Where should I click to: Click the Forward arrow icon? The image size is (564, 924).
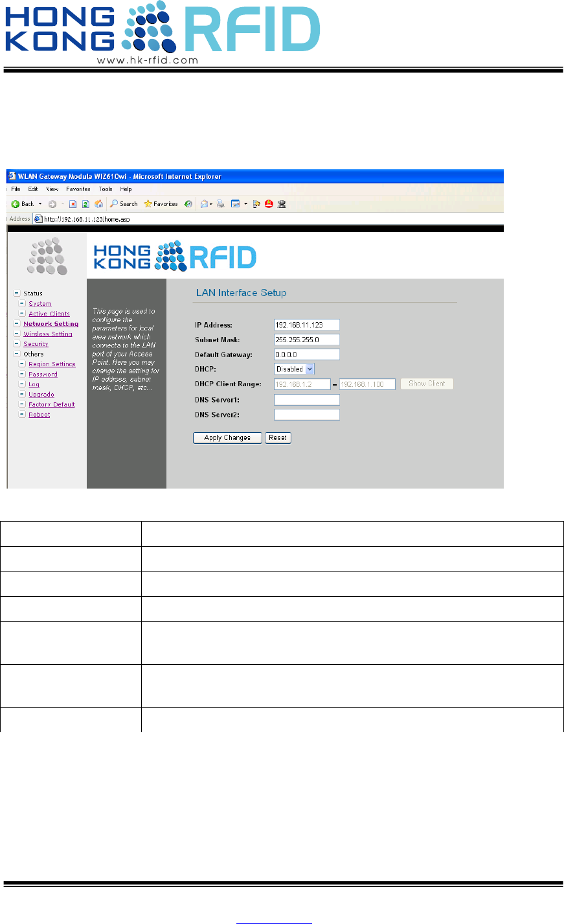(x=52, y=204)
